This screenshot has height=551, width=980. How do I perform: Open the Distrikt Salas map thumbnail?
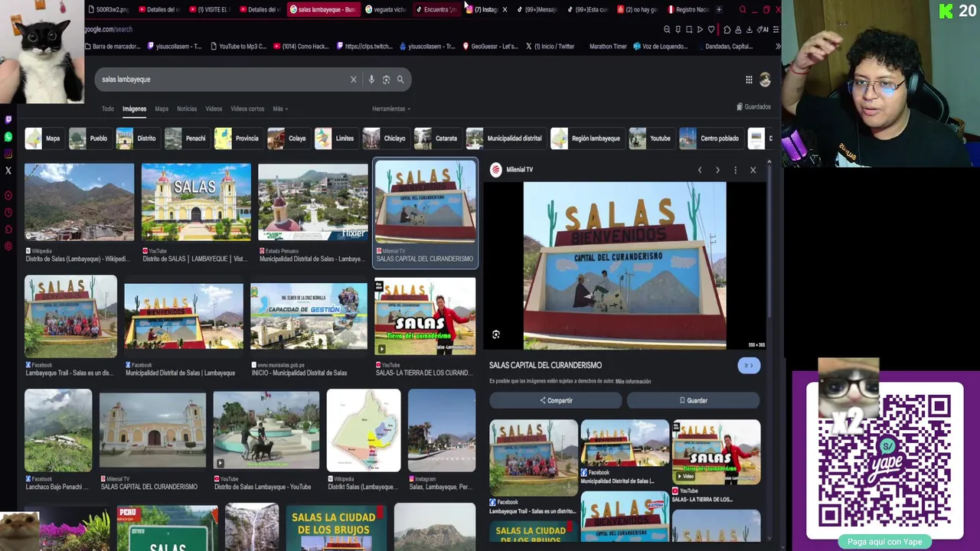point(364,430)
